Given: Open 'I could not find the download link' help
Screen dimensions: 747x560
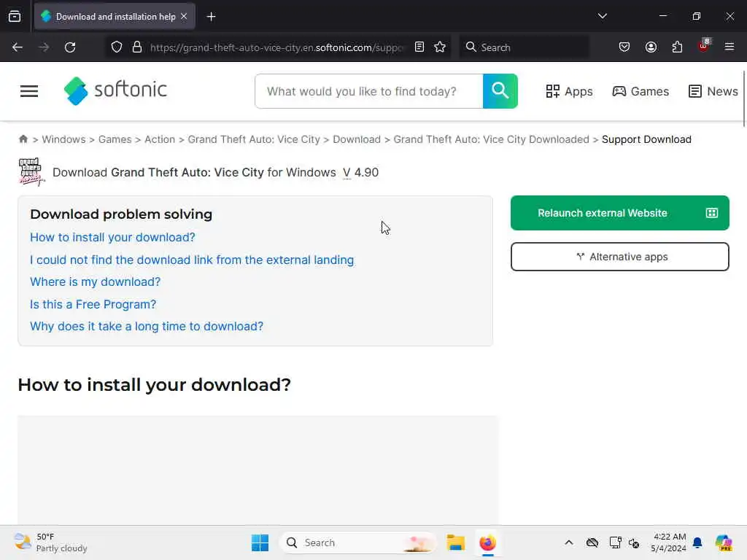Looking at the screenshot, I should [192, 260].
